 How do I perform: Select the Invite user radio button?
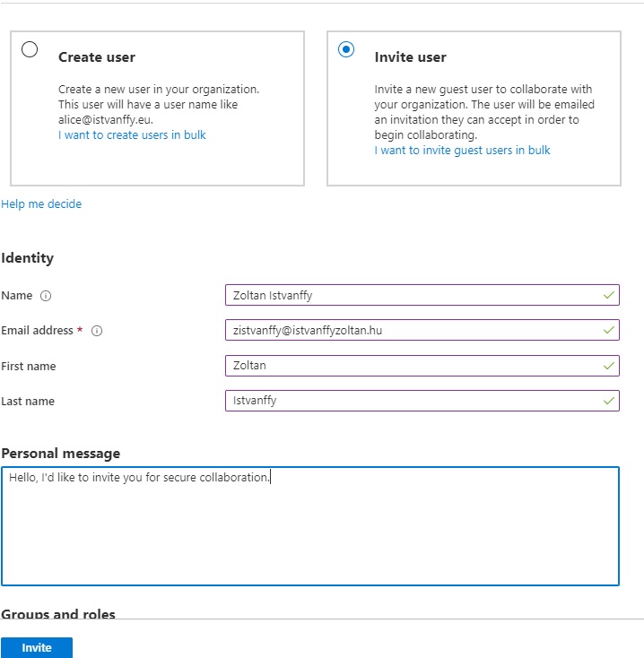pos(346,49)
